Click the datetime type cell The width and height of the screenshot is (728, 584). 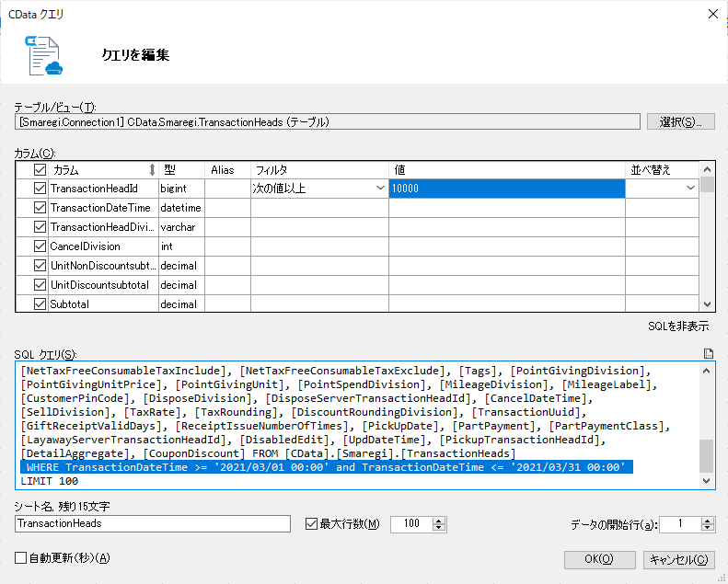(x=180, y=207)
